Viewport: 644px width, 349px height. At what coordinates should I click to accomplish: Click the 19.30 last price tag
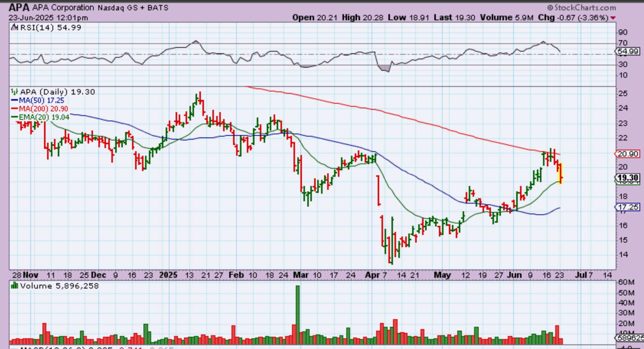click(x=628, y=178)
